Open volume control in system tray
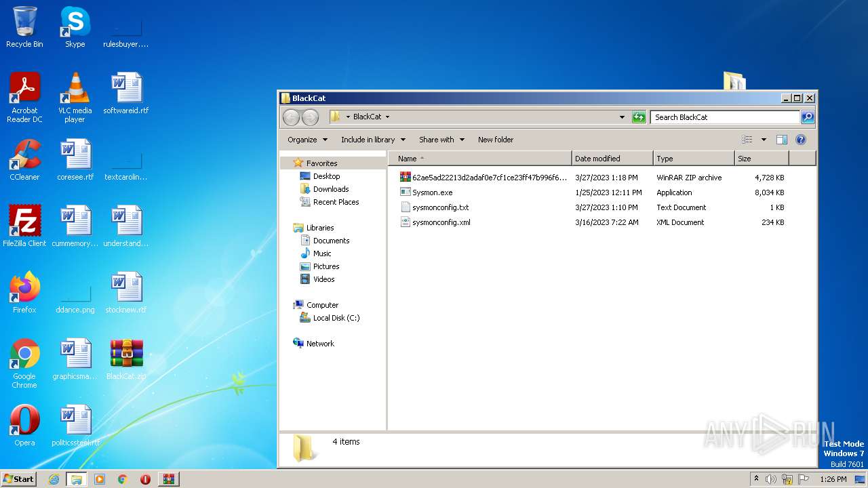 [771, 479]
